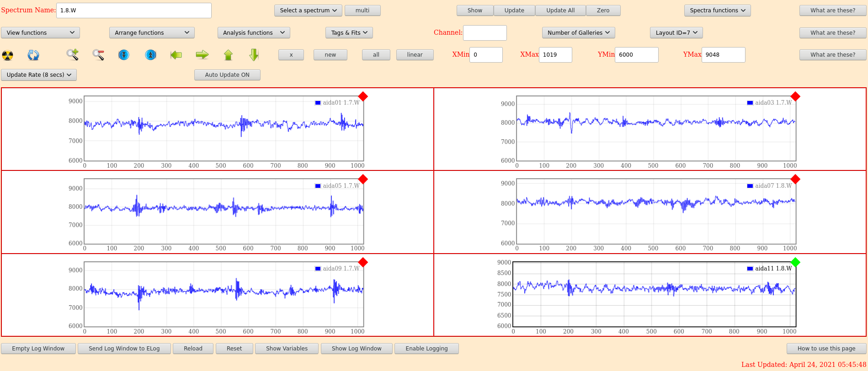Click the blue aida11 1.8.W legend swatch
The image size is (868, 371).
pyautogui.click(x=750, y=269)
